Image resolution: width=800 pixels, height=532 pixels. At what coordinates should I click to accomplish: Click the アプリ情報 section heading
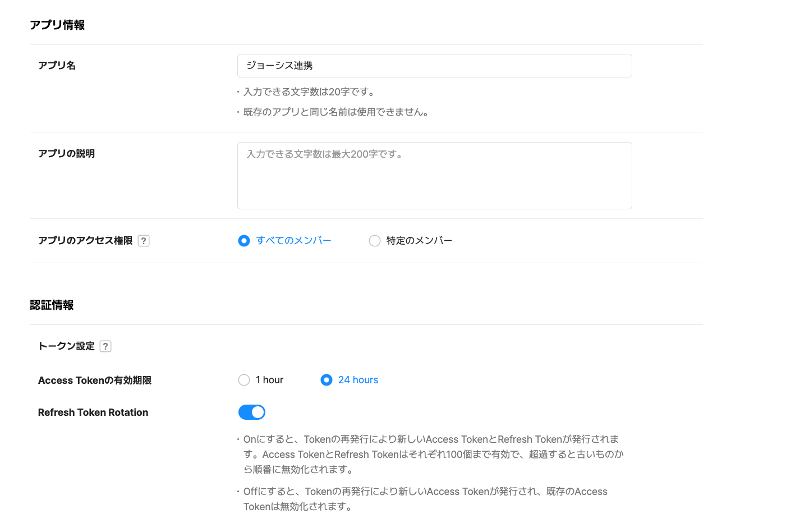tap(57, 25)
